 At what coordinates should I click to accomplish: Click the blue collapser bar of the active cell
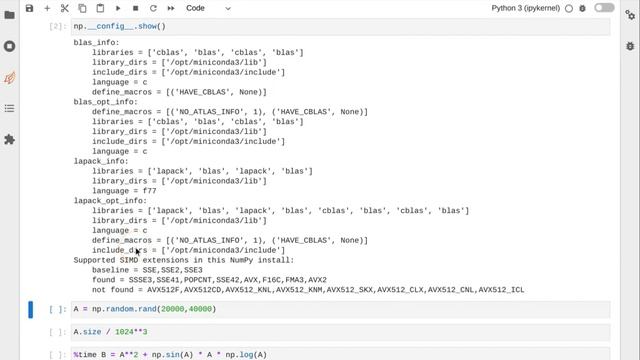31,309
